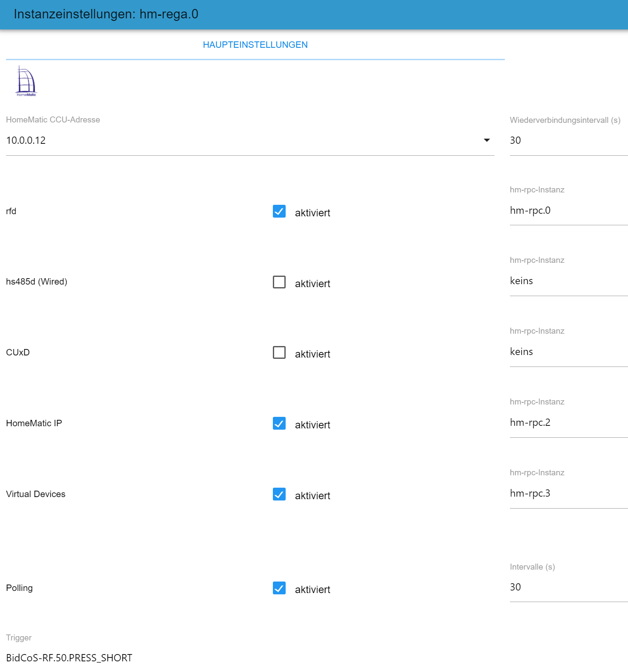This screenshot has height=672, width=628.
Task: Click the Polling Intervalle (s) input field
Action: (569, 587)
